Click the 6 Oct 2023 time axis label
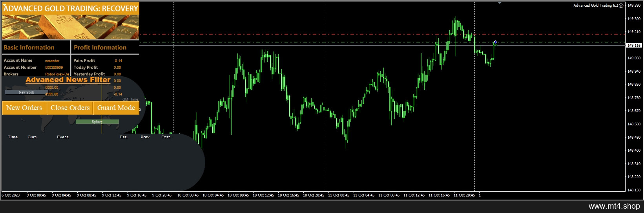This screenshot has height=213, width=644. [11, 195]
